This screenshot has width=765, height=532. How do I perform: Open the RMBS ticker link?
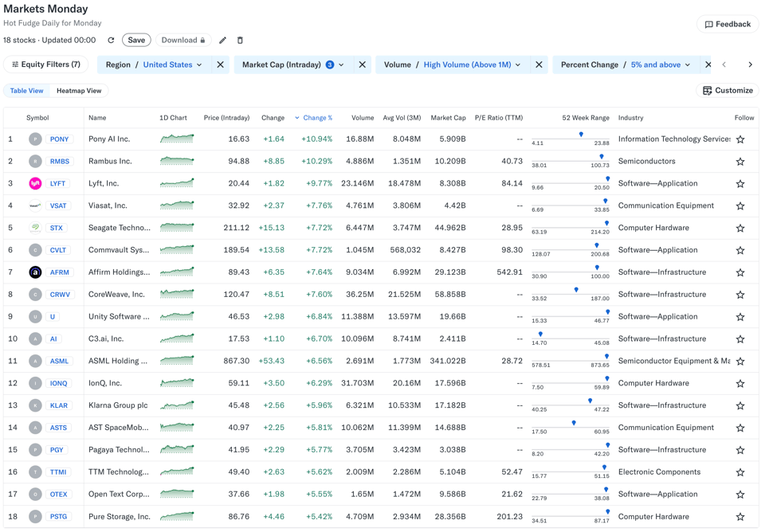pos(60,162)
